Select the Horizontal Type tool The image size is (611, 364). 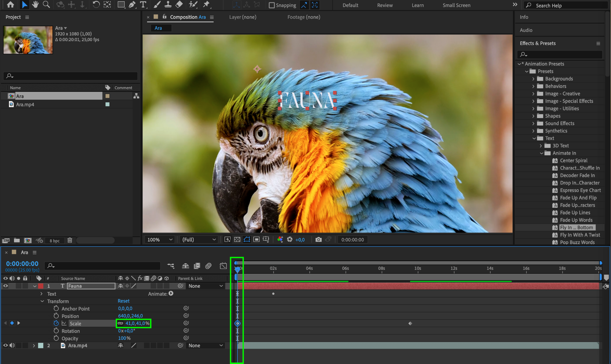143,4
